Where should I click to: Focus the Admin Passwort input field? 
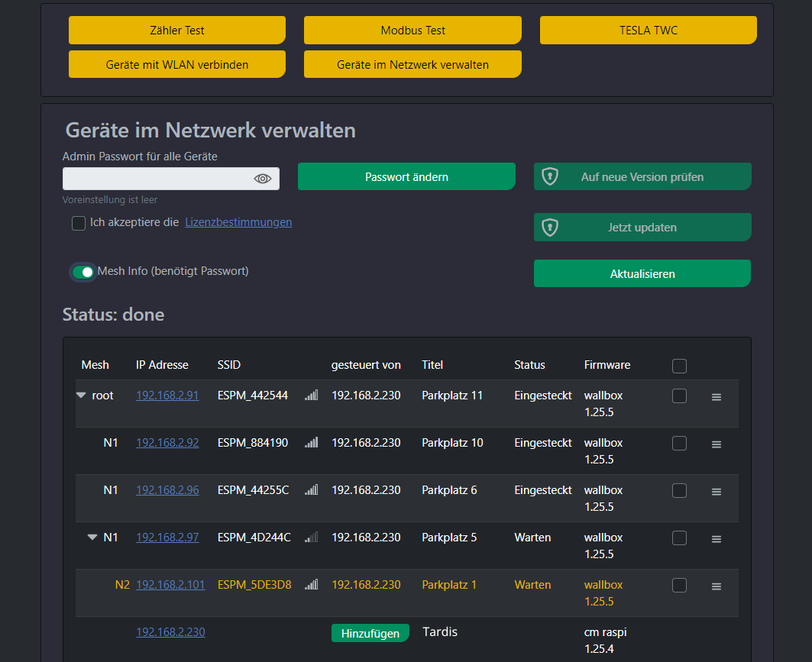157,179
